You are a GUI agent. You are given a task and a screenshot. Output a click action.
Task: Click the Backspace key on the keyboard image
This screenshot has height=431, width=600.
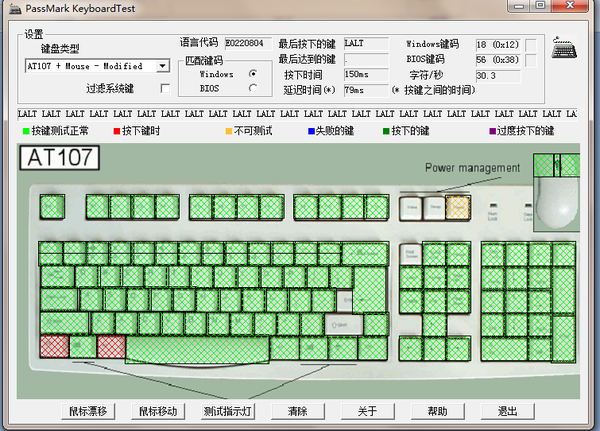pyautogui.click(x=365, y=253)
